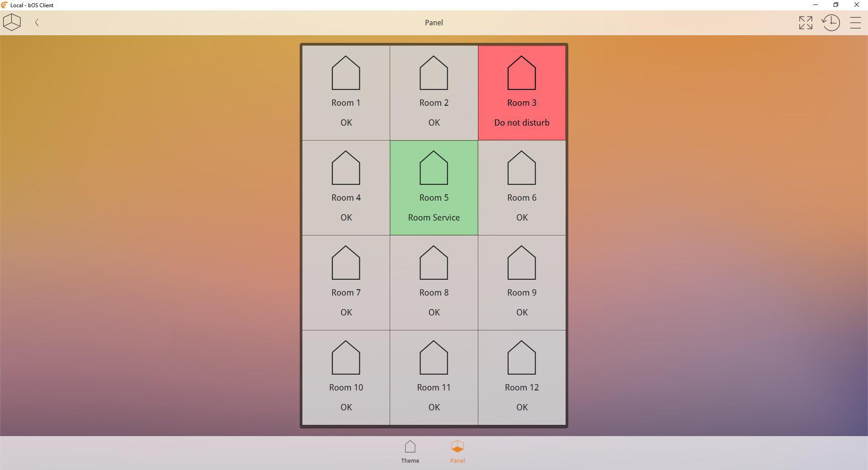Screen dimensions: 868x470
Task: Open the Room 4 tile
Action: pos(346,188)
